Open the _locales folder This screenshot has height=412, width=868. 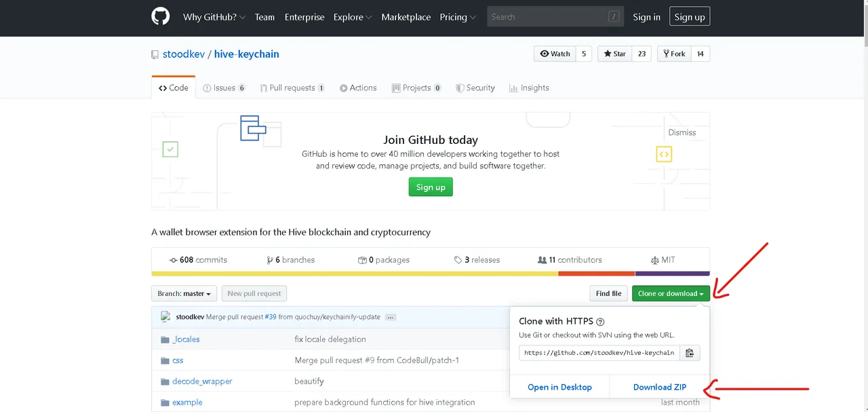point(186,339)
